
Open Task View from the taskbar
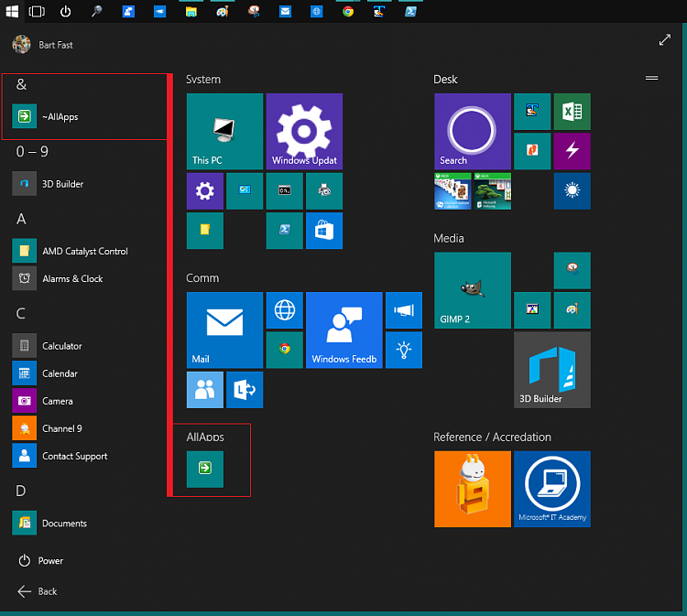coord(37,11)
